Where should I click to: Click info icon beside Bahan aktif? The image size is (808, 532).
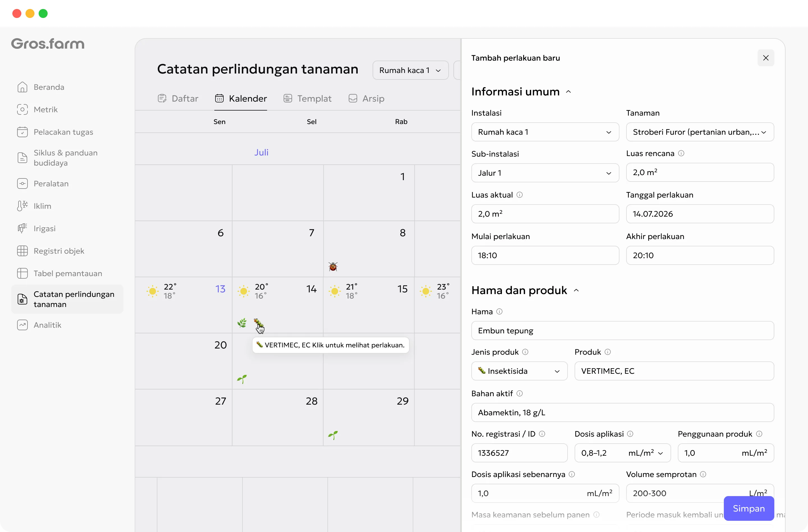tap(519, 393)
